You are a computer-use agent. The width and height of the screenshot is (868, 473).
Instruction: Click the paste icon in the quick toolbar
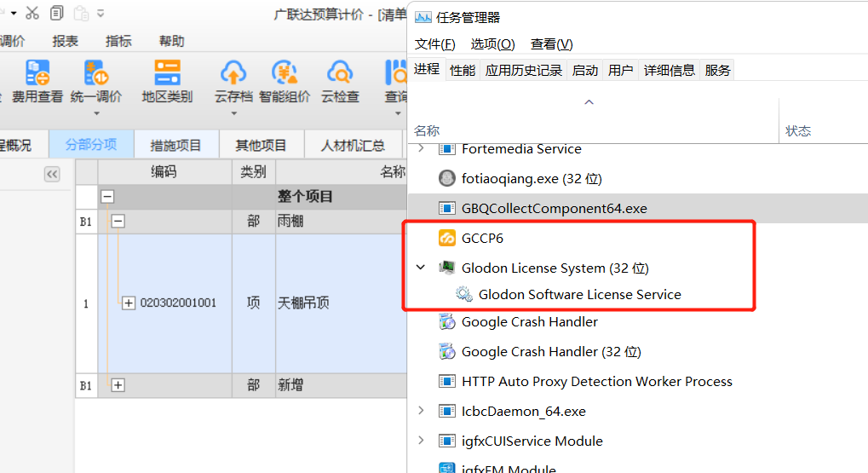pos(81,13)
